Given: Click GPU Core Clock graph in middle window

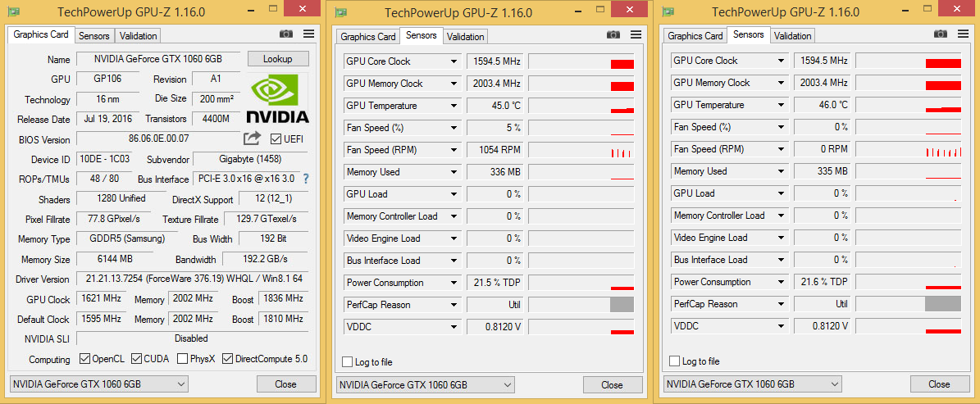Looking at the screenshot, I should [x=581, y=61].
